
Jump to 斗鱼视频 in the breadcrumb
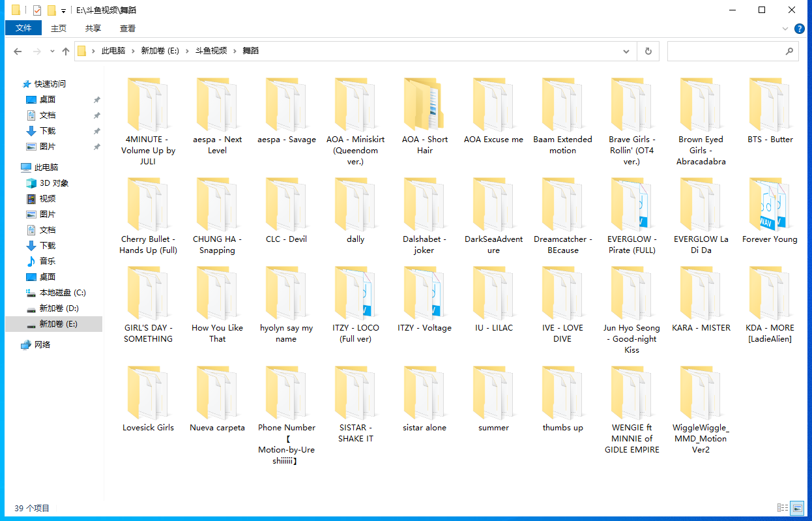pyautogui.click(x=211, y=51)
